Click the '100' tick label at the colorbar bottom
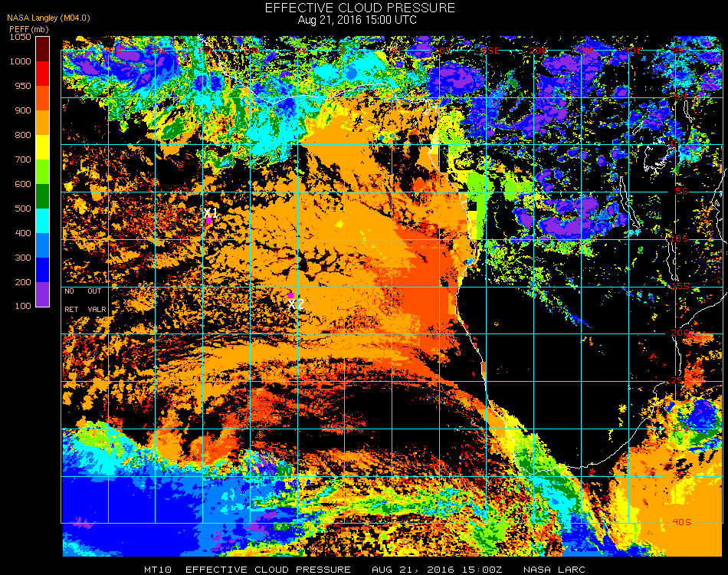The height and width of the screenshot is (575, 728). click(23, 306)
